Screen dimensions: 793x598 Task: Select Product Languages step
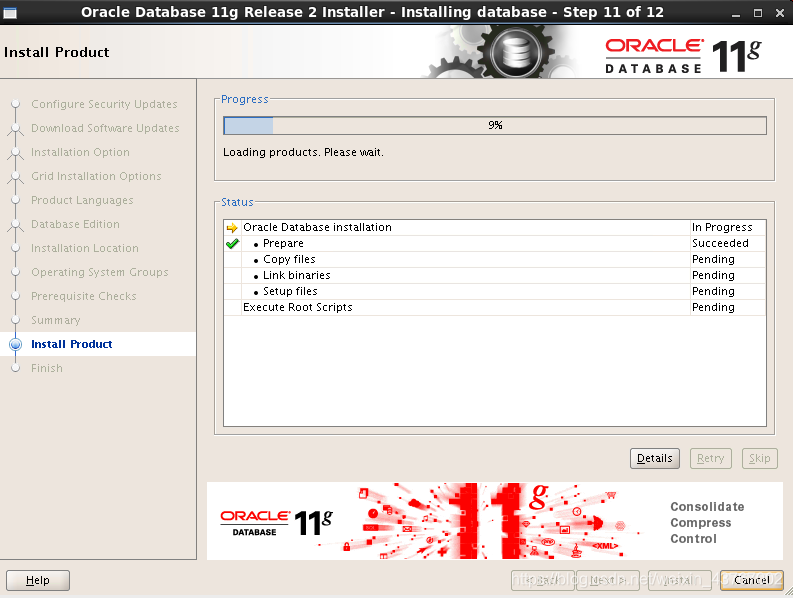click(82, 200)
